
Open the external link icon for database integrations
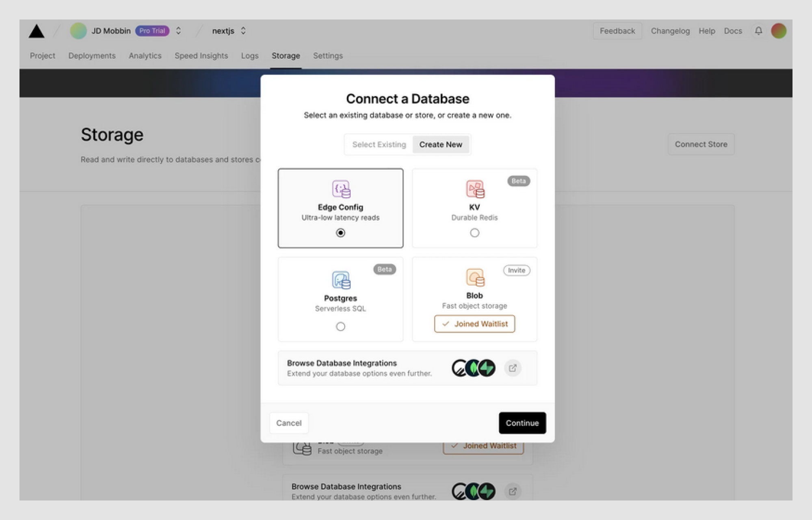coord(513,368)
